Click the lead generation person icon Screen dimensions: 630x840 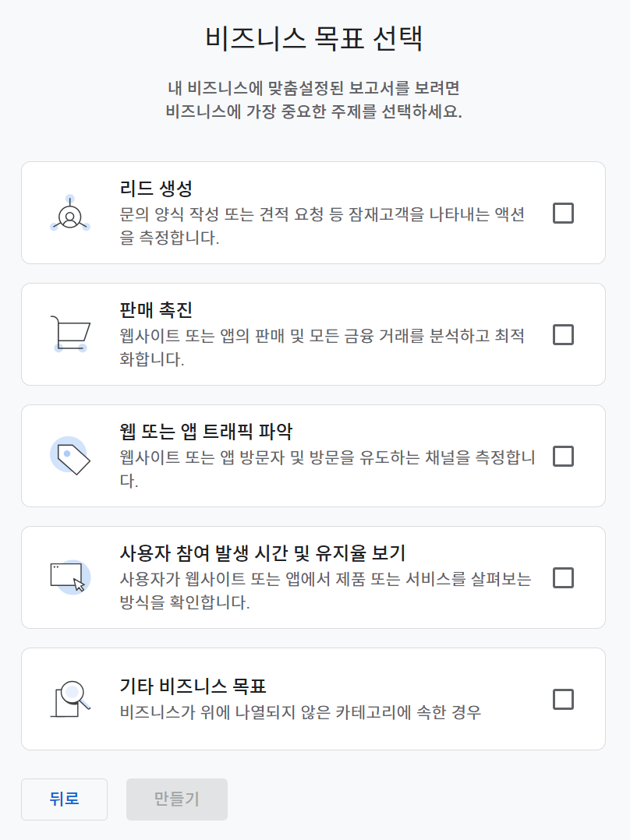(x=70, y=213)
